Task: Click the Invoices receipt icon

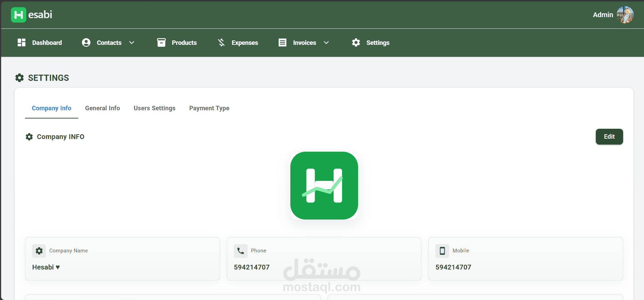Action: coord(282,42)
